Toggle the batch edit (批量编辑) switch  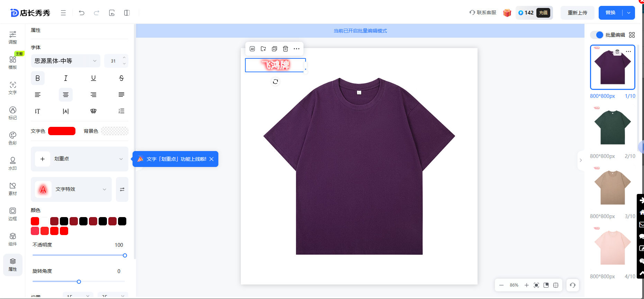[x=597, y=35]
